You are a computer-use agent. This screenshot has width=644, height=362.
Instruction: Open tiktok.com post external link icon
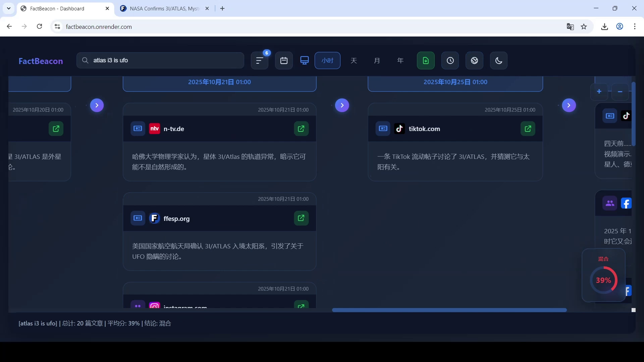[528, 129]
